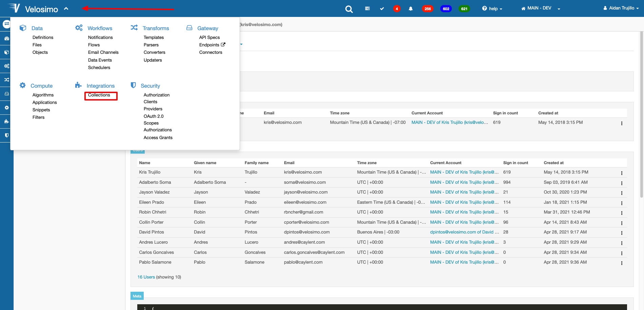This screenshot has width=644, height=310.
Task: Collapse the Velosimo navigation menu chevron
Action: 66,9
